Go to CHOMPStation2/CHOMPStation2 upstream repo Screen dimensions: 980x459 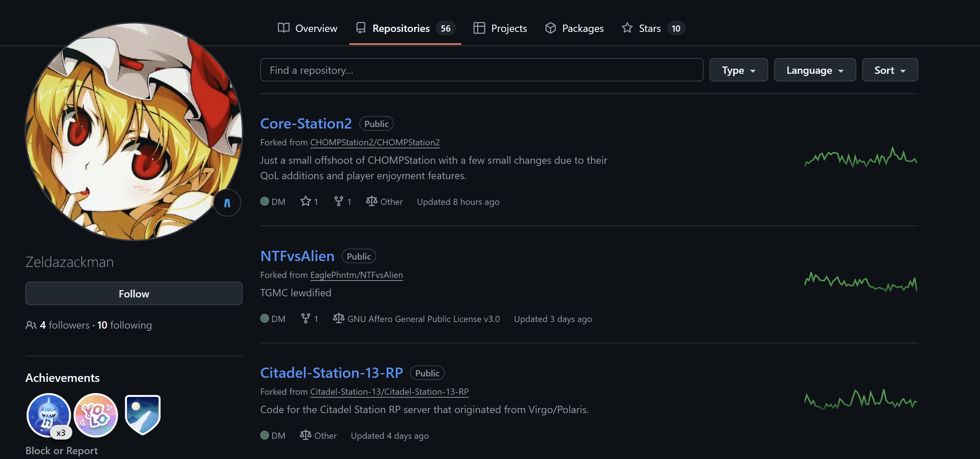[375, 142]
